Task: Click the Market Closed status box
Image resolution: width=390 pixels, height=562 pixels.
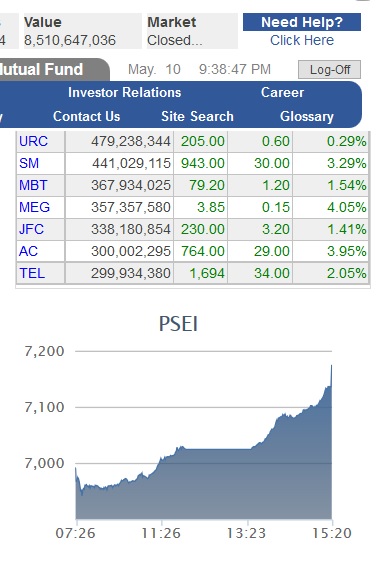Action: click(192, 31)
